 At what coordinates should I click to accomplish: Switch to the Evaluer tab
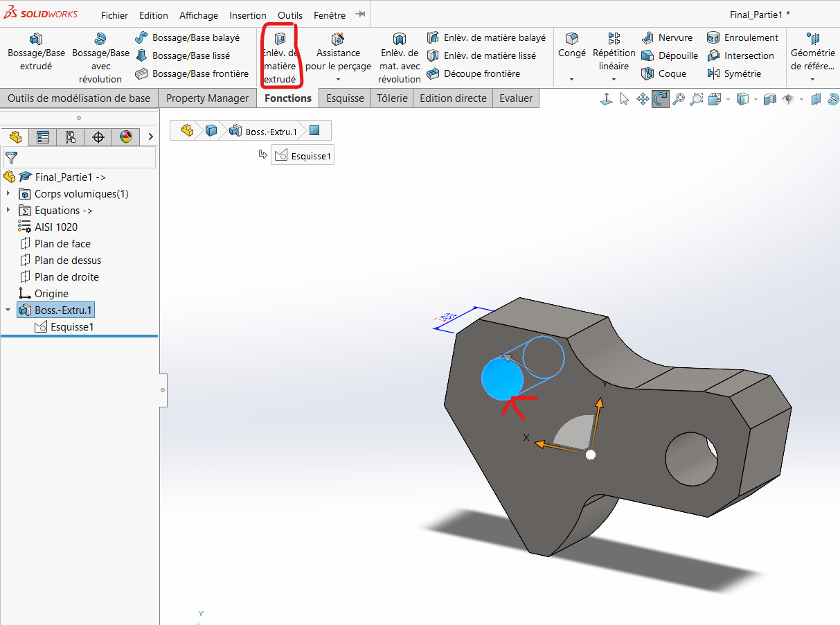pos(516,98)
